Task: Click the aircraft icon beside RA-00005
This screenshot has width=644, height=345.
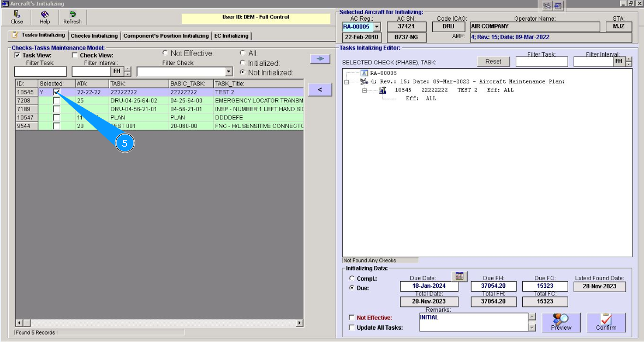Action: (x=364, y=73)
